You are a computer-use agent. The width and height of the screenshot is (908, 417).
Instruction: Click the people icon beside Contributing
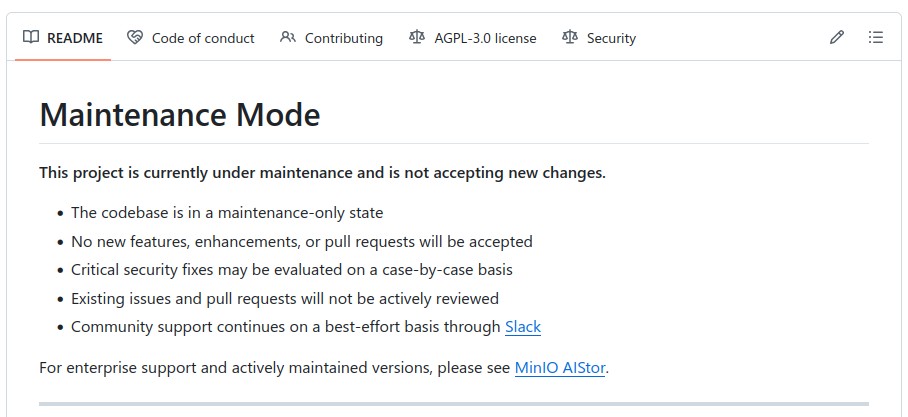tap(288, 38)
